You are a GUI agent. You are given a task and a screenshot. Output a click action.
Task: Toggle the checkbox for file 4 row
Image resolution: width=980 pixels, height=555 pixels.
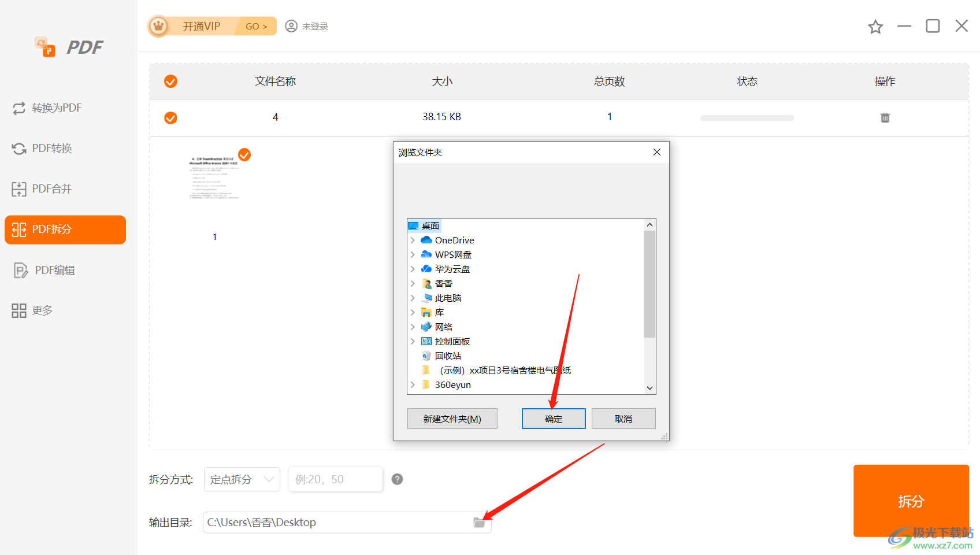coord(170,118)
